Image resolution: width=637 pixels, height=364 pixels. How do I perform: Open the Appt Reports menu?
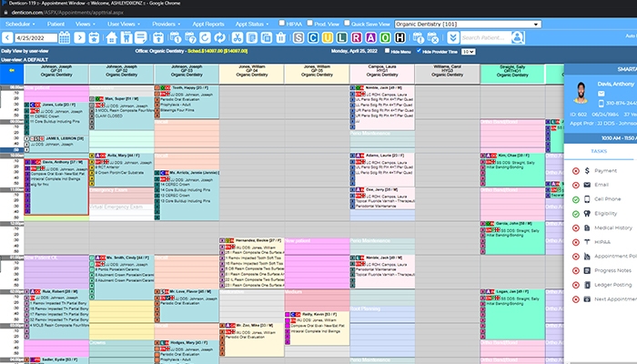pos(208,24)
